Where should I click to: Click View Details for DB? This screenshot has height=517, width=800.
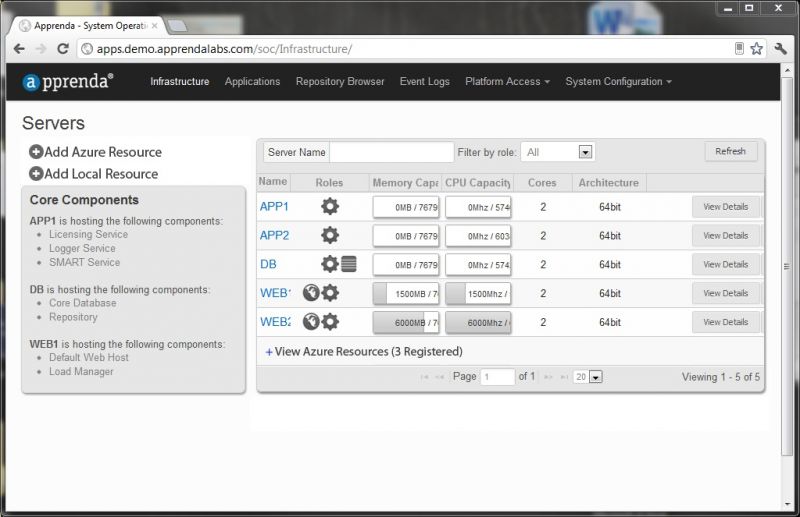pos(726,264)
